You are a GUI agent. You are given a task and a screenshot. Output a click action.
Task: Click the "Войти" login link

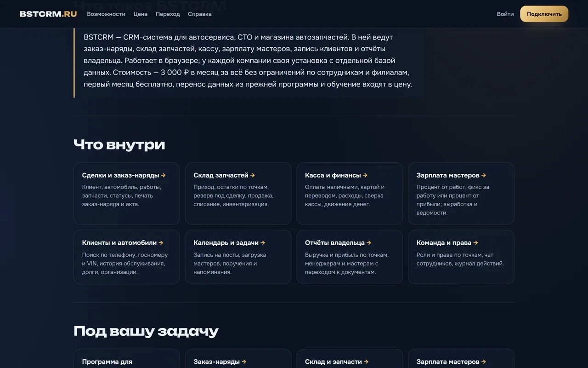[x=505, y=14]
